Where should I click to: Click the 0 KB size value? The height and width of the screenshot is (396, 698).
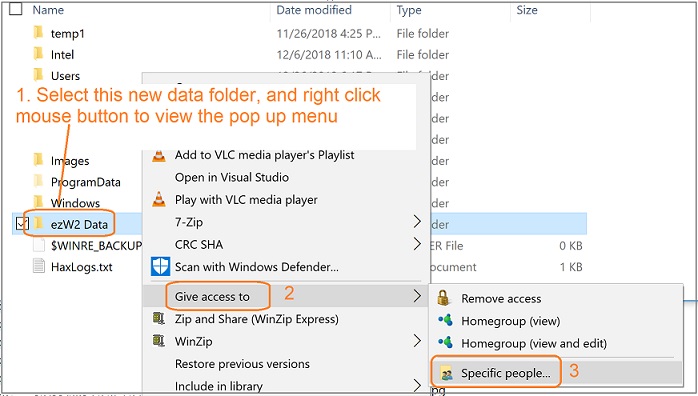pos(571,246)
